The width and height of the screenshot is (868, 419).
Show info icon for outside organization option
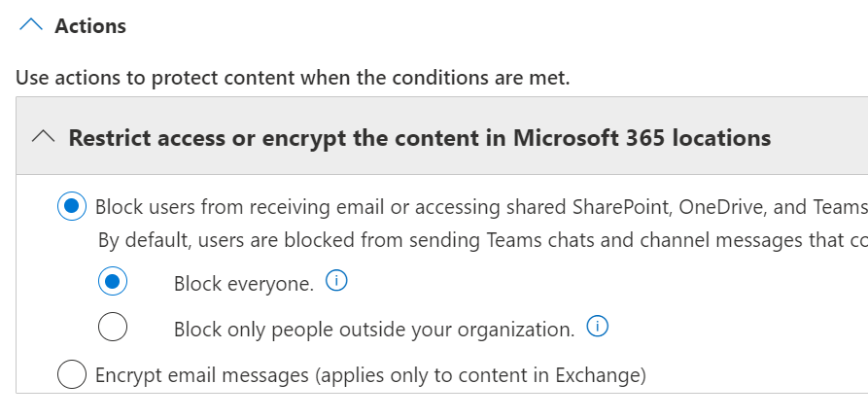(599, 329)
